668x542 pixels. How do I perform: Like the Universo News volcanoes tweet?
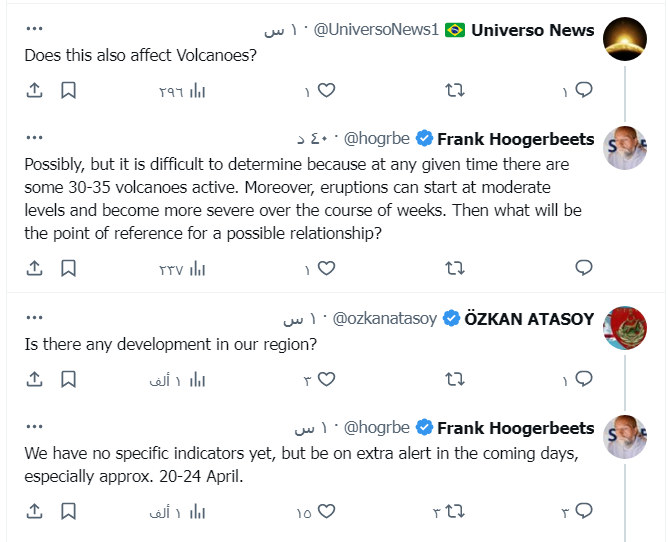(326, 91)
